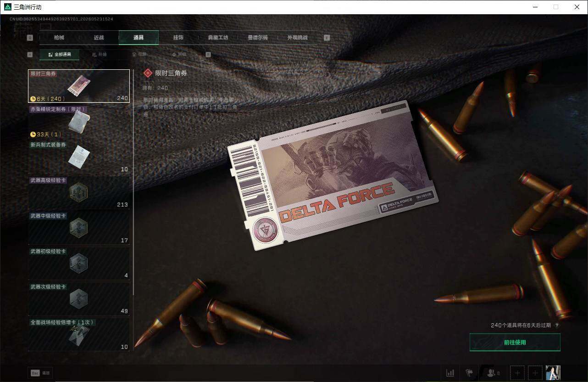Open the 挂饰 tab
The width and height of the screenshot is (588, 382).
[x=178, y=38]
